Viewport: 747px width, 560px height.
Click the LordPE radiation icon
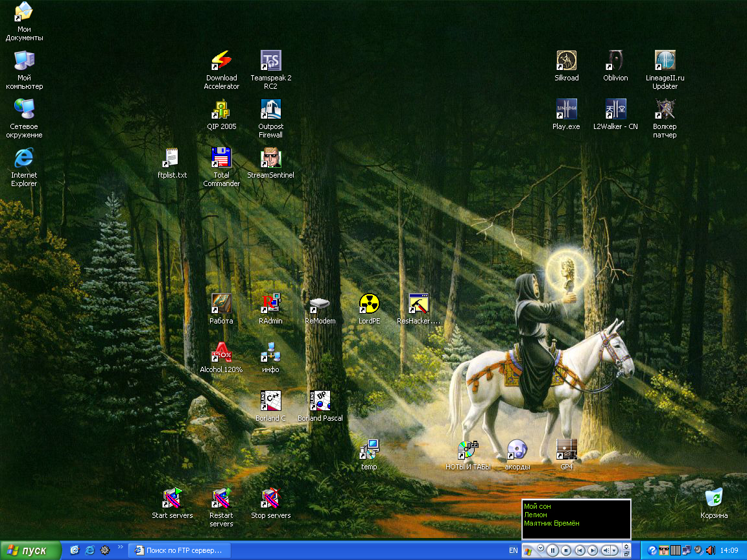[369, 303]
